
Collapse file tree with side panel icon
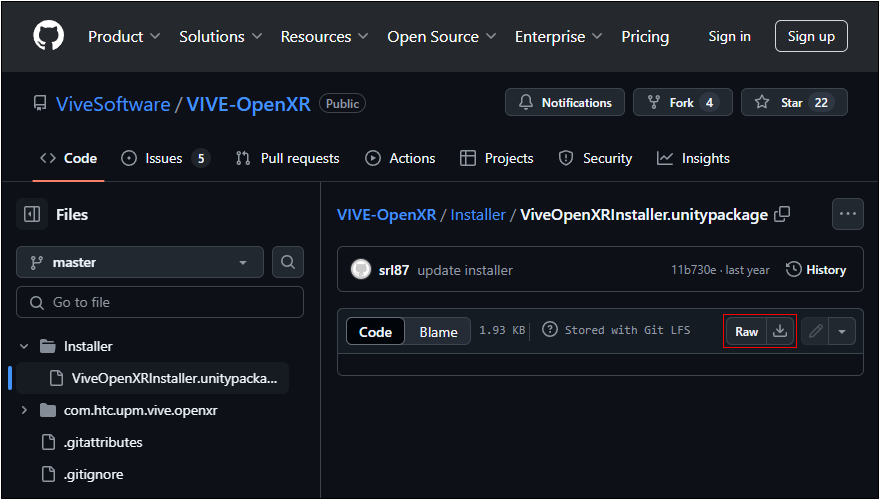tap(32, 214)
